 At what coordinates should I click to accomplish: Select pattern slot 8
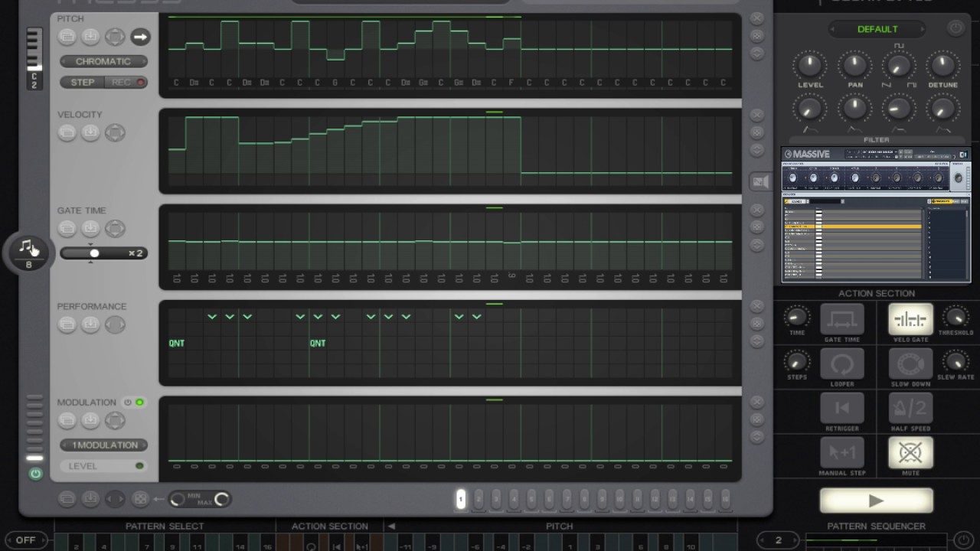tap(584, 499)
